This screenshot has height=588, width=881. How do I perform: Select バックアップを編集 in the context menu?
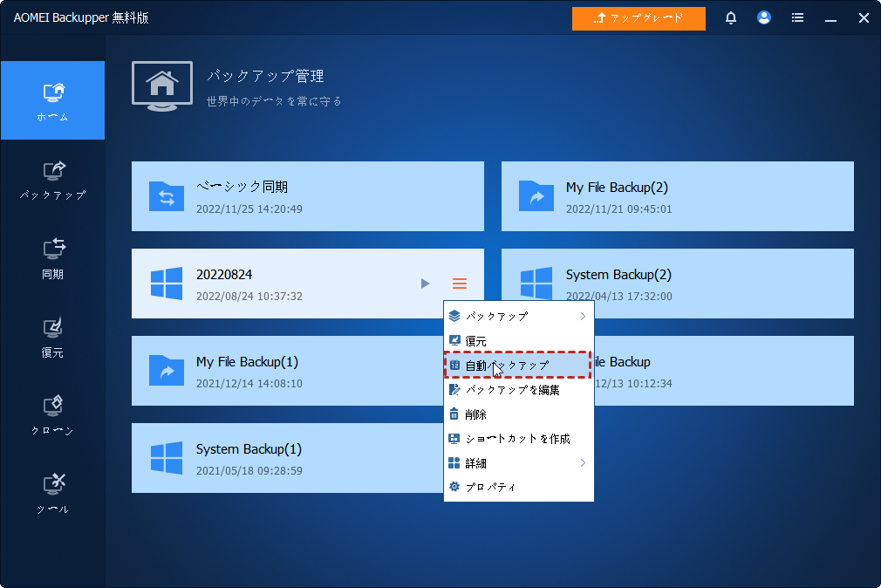[519, 390]
